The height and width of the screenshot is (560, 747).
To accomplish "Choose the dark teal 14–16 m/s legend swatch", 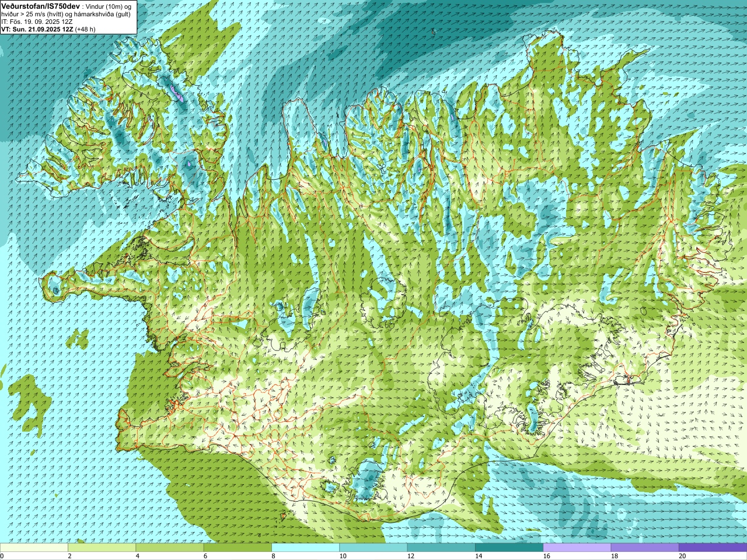I will click(x=509, y=548).
